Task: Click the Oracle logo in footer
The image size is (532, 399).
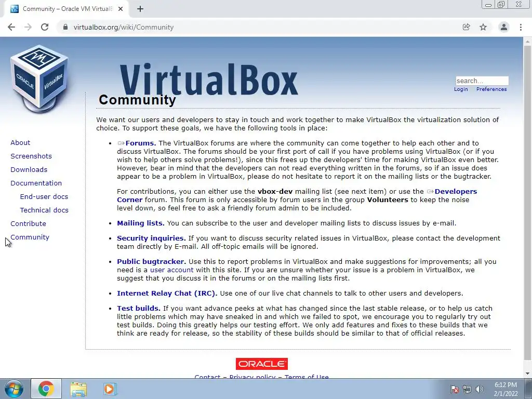Action: coord(262,364)
